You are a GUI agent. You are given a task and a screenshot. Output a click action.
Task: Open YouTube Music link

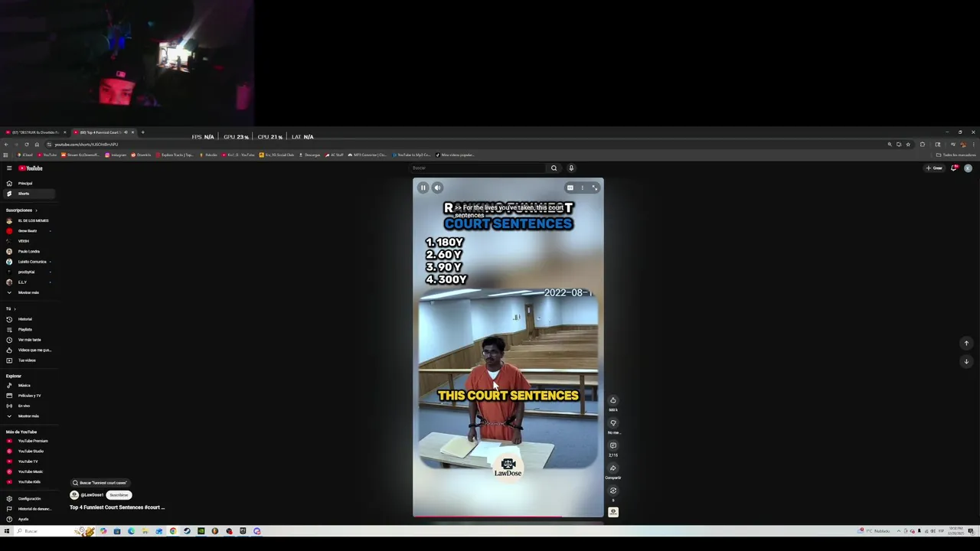28,471
